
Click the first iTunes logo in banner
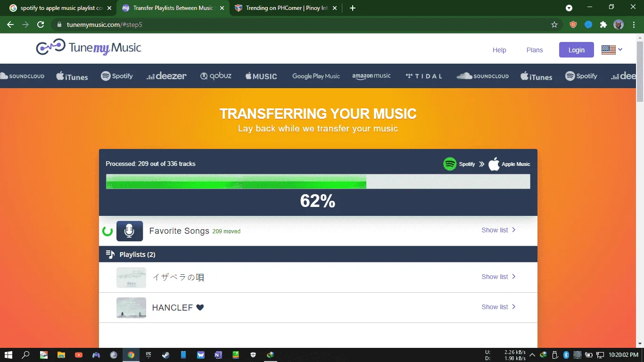click(x=72, y=76)
